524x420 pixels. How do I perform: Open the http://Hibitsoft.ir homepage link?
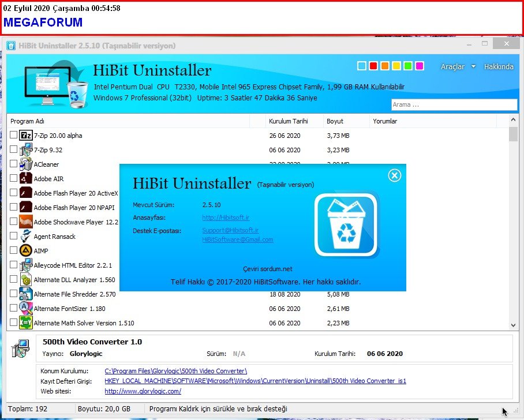pyautogui.click(x=226, y=217)
